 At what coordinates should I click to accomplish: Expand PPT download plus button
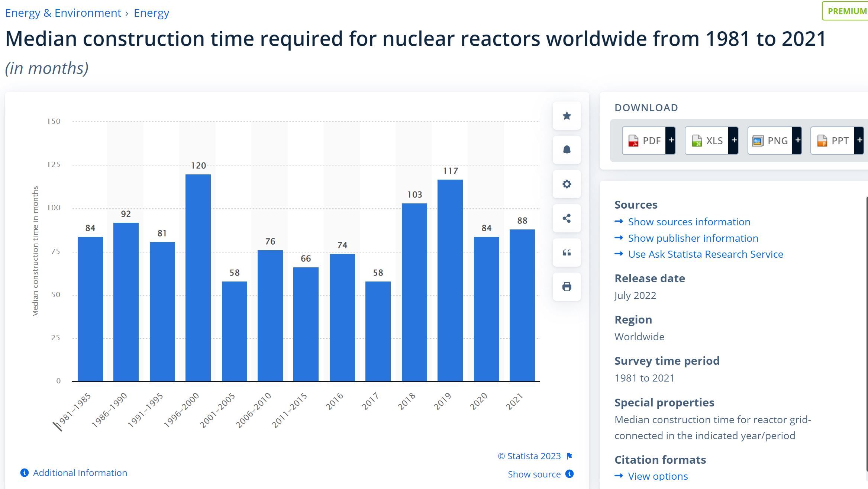(859, 140)
